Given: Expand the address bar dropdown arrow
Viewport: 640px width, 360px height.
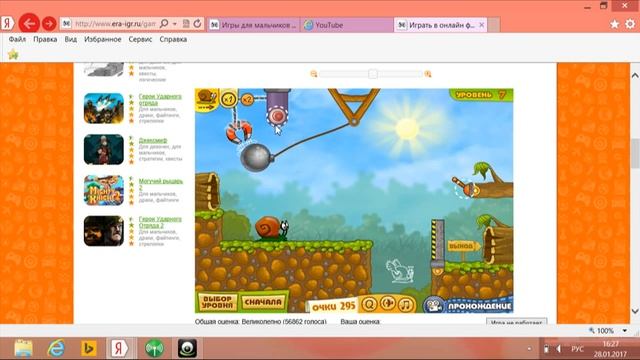Looking at the screenshot, I should coord(175,24).
